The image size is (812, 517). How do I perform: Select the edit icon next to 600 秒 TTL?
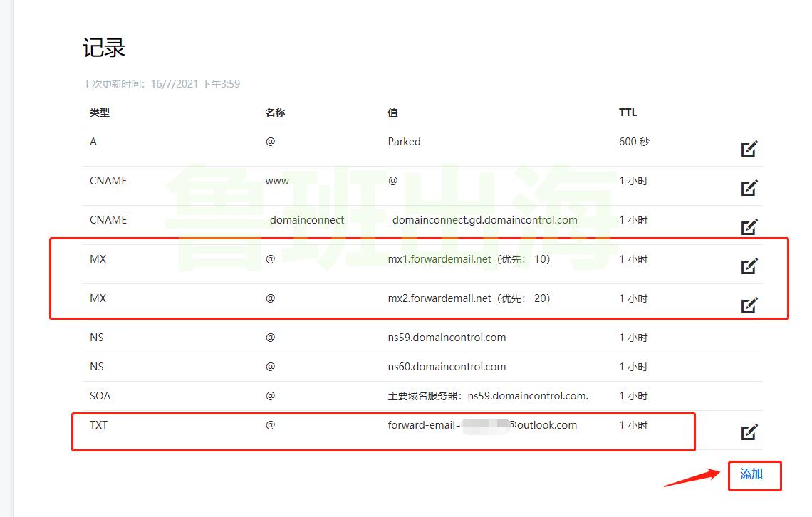tap(749, 150)
